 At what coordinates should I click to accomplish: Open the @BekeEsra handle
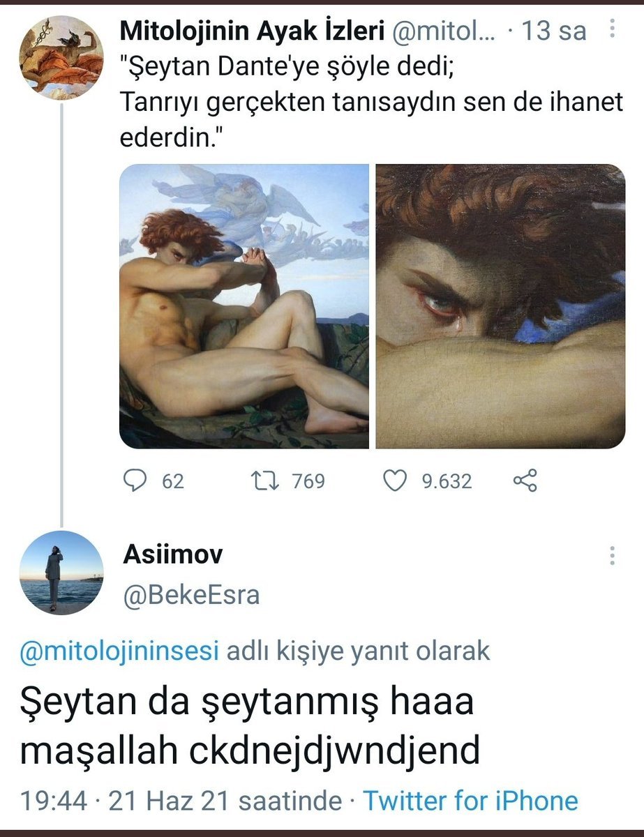tap(190, 595)
